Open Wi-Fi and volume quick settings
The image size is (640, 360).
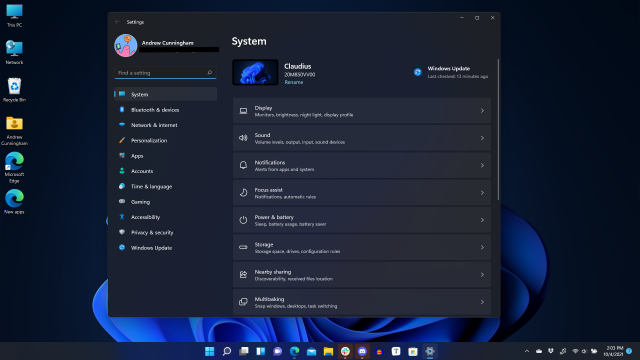click(584, 351)
